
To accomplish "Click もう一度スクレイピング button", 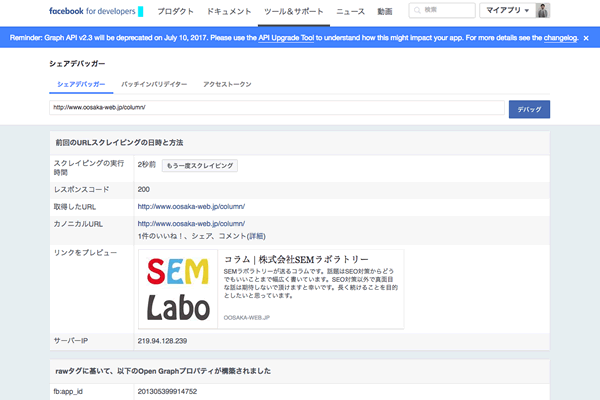I will point(200,166).
